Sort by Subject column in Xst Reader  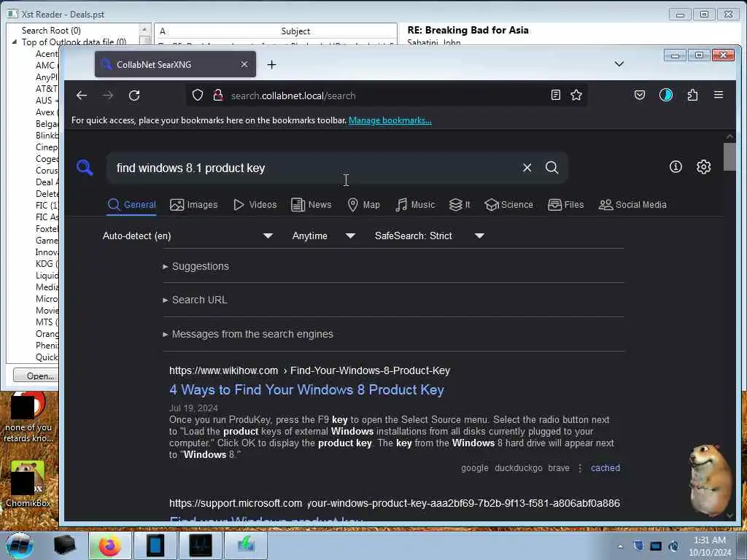[x=295, y=31]
